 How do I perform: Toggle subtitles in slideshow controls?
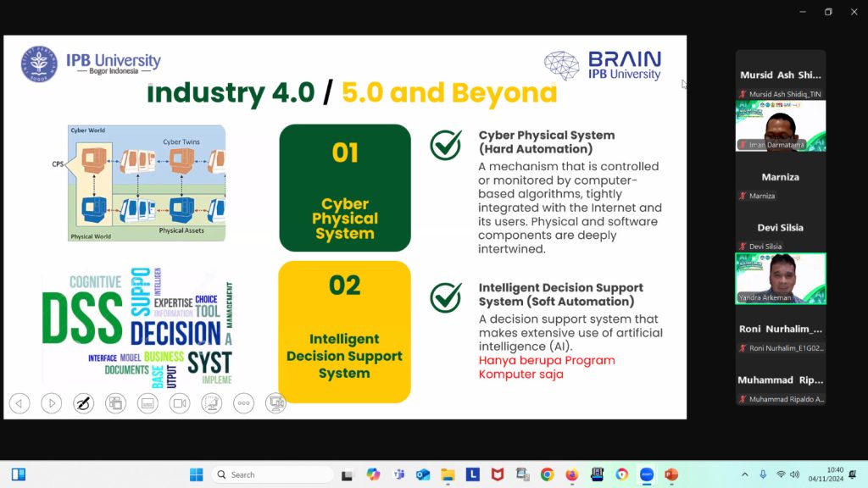[x=147, y=403]
